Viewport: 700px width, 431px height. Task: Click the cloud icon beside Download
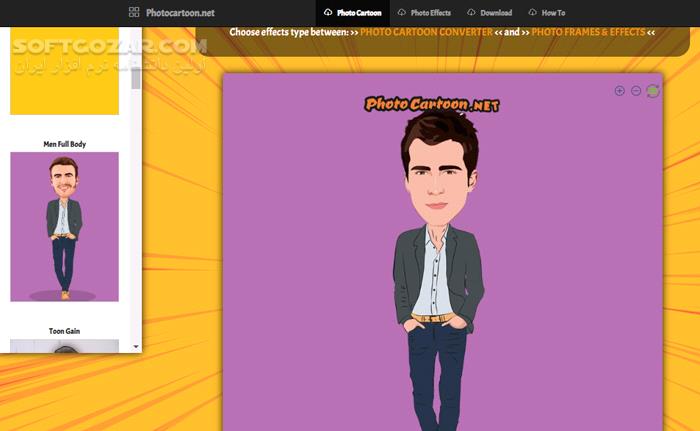click(471, 13)
